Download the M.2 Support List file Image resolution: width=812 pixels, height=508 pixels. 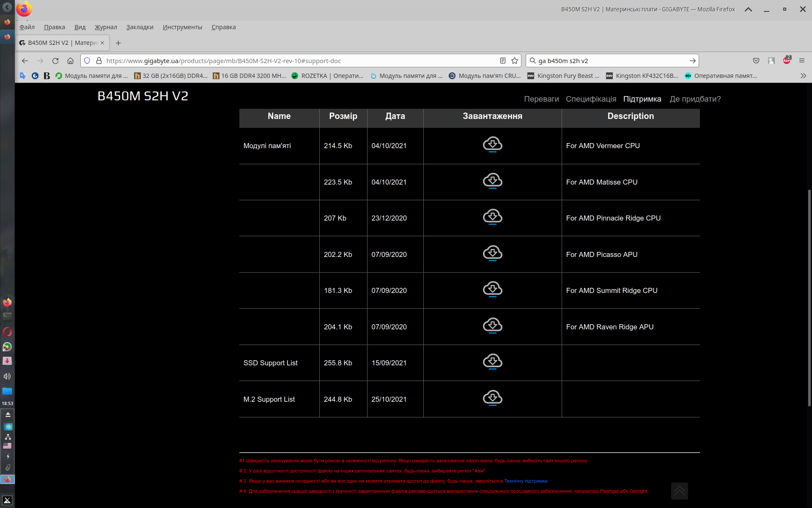pos(492,398)
